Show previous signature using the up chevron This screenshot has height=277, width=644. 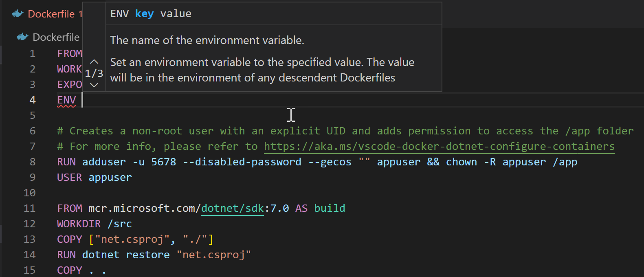point(94,62)
